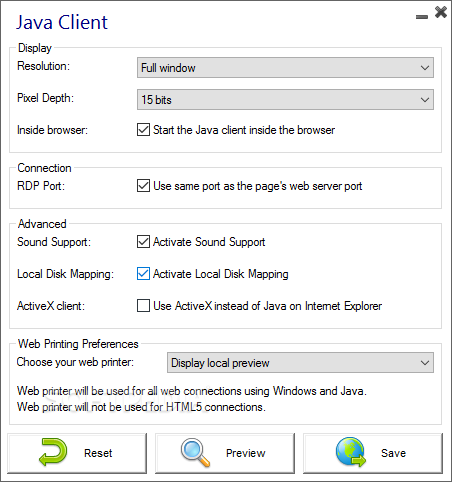This screenshot has height=482, width=452.
Task: Open the Resolution dropdown showing Full window
Action: (x=285, y=68)
